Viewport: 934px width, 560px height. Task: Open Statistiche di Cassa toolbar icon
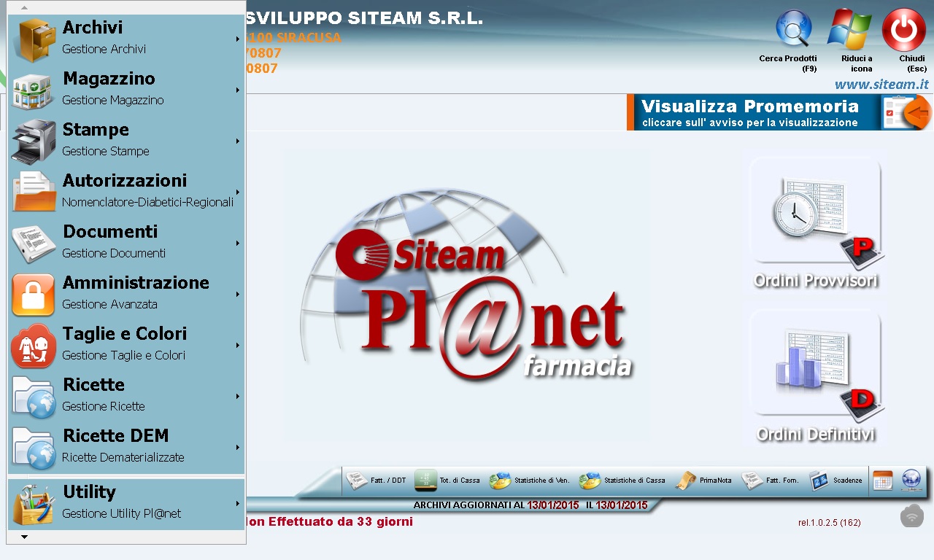[590, 481]
